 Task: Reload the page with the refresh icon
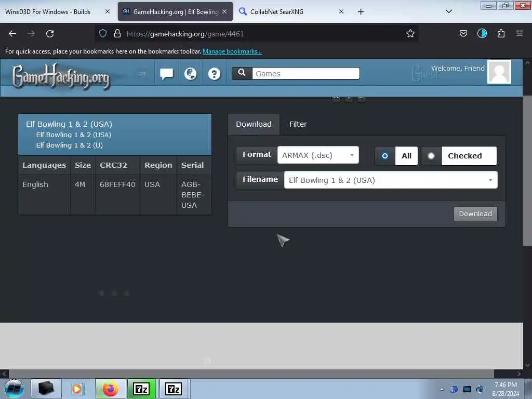[x=50, y=34]
